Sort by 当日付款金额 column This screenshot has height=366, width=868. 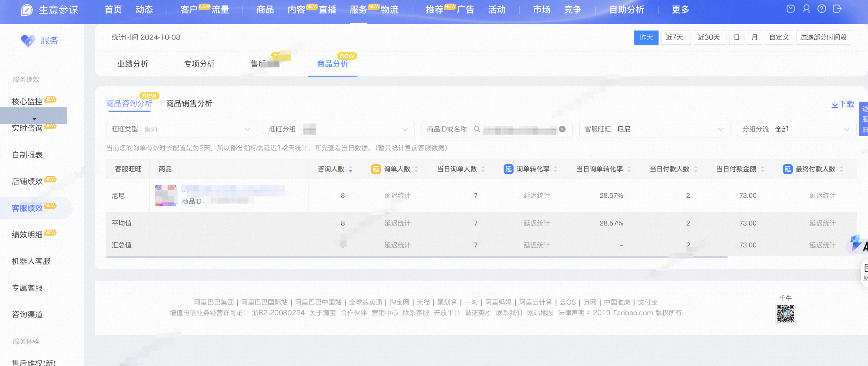pos(762,169)
